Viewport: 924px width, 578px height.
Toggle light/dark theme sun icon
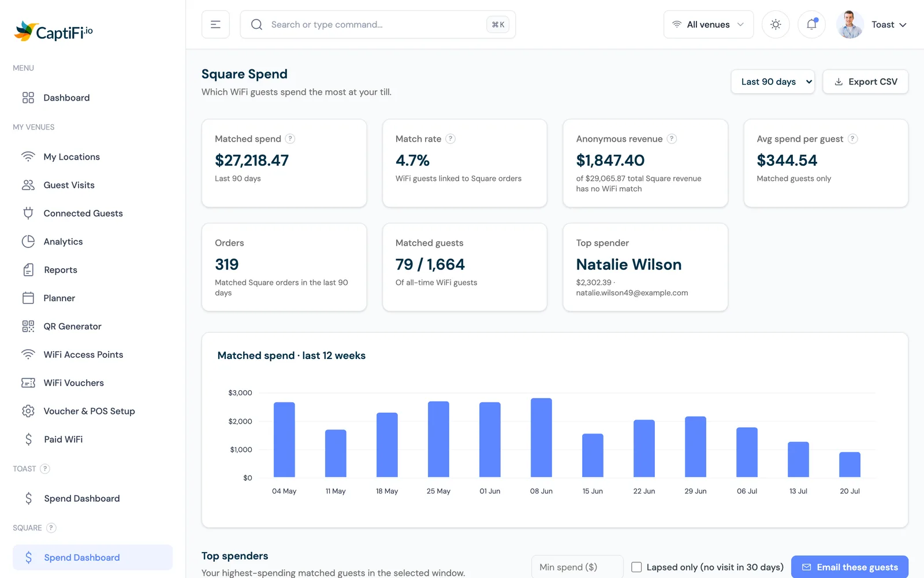(776, 24)
